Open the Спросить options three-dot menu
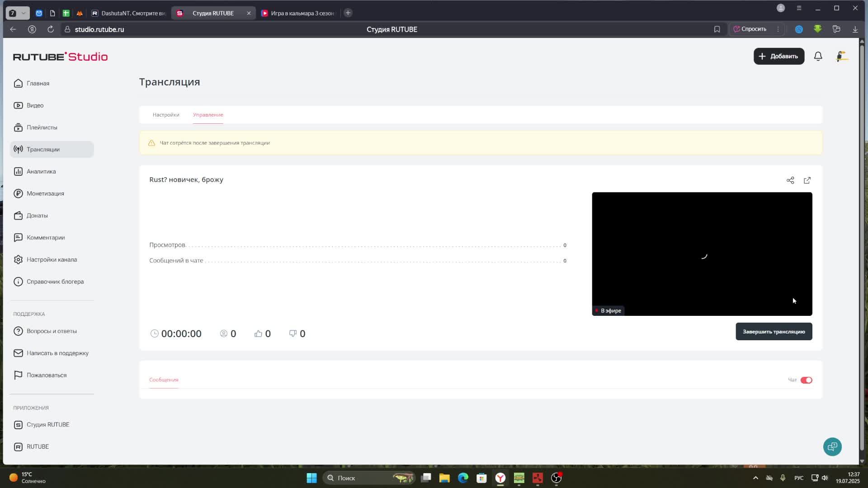The image size is (868, 488). tap(778, 29)
